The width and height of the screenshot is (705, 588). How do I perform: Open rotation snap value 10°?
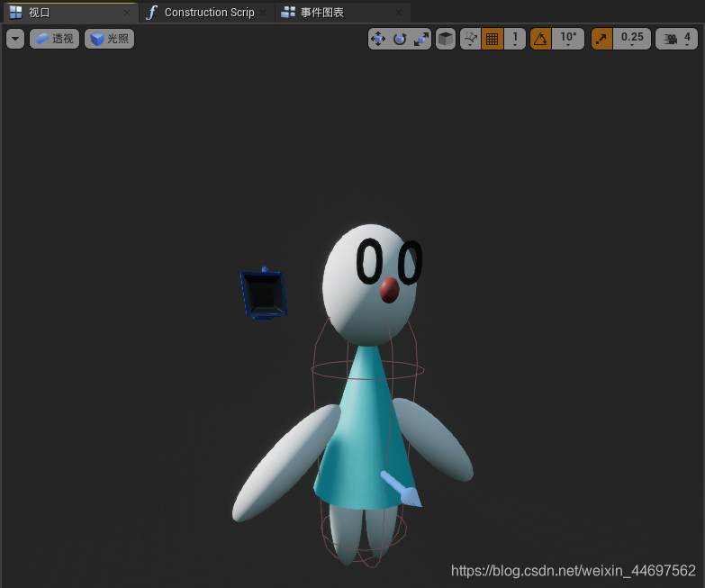coord(568,39)
